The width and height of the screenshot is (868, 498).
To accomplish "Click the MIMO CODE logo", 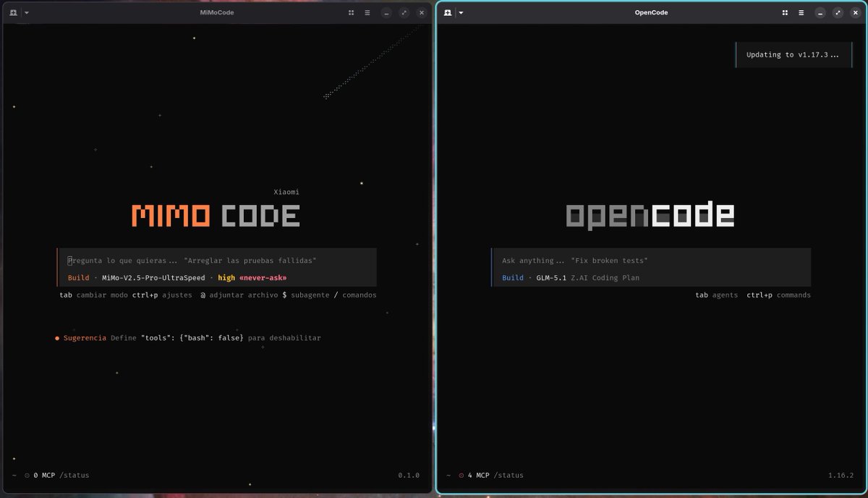I will tap(216, 216).
